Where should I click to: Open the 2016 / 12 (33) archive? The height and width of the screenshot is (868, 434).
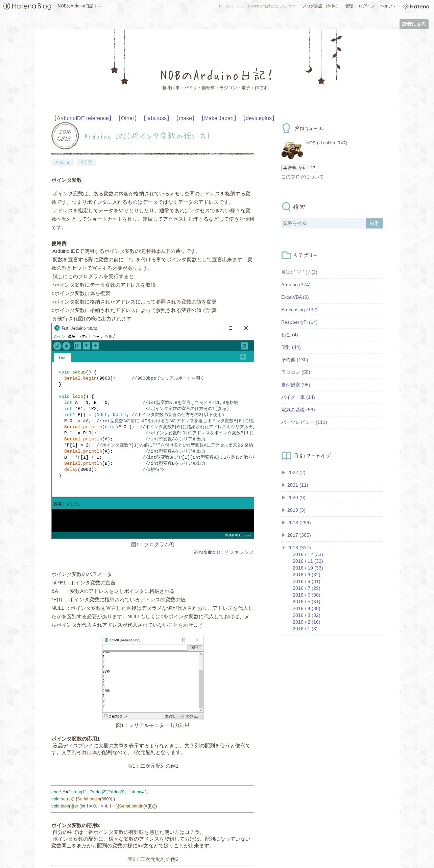[308, 554]
